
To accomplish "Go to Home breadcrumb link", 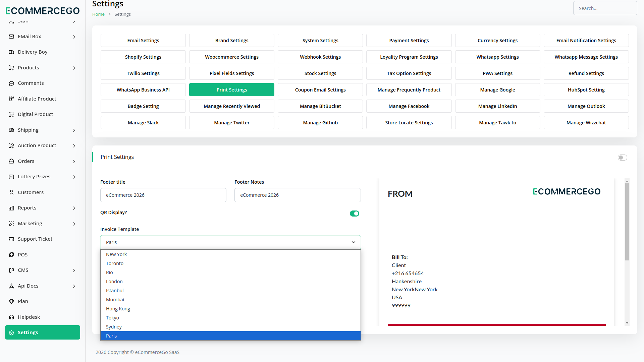I will 98,14.
